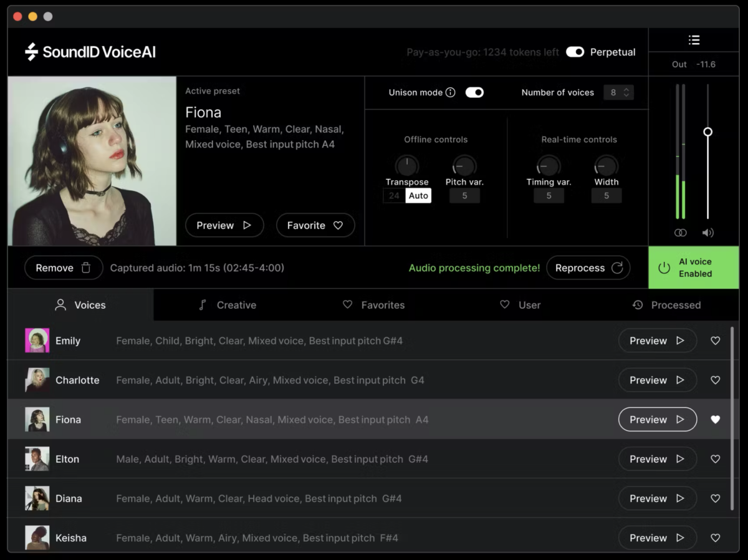
Task: Click the Transpose value field 24
Action: 394,196
